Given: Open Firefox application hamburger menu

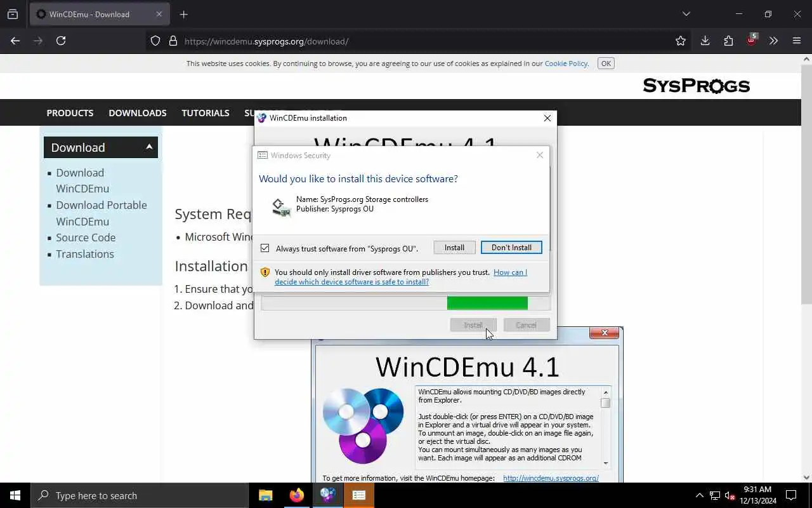Looking at the screenshot, I should pos(797,41).
